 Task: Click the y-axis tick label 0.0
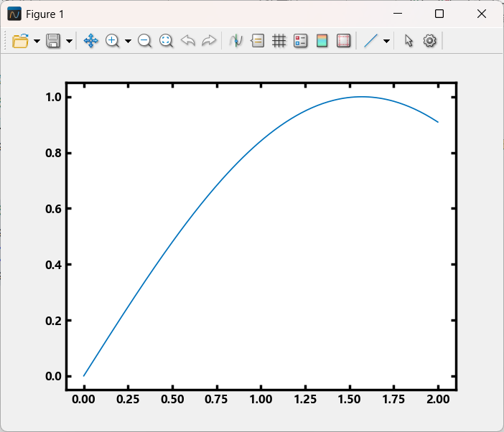[53, 376]
